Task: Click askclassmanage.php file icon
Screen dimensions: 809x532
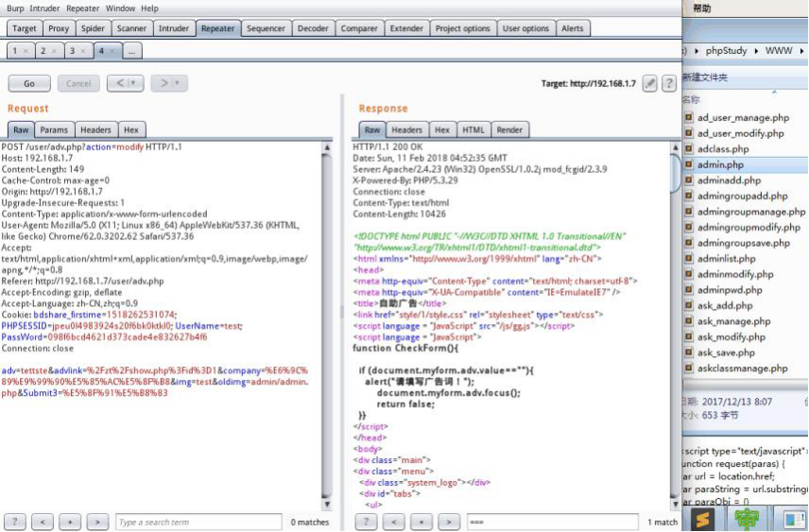Action: point(688,369)
